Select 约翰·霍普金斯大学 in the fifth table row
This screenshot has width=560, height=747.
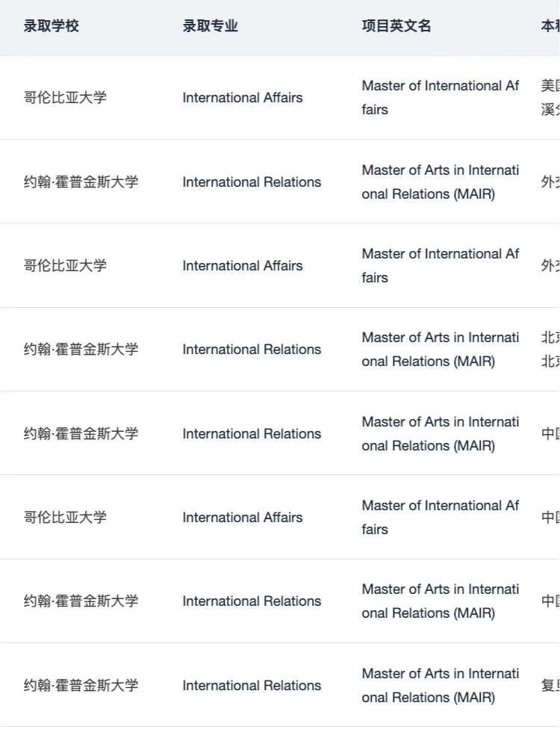tap(81, 433)
